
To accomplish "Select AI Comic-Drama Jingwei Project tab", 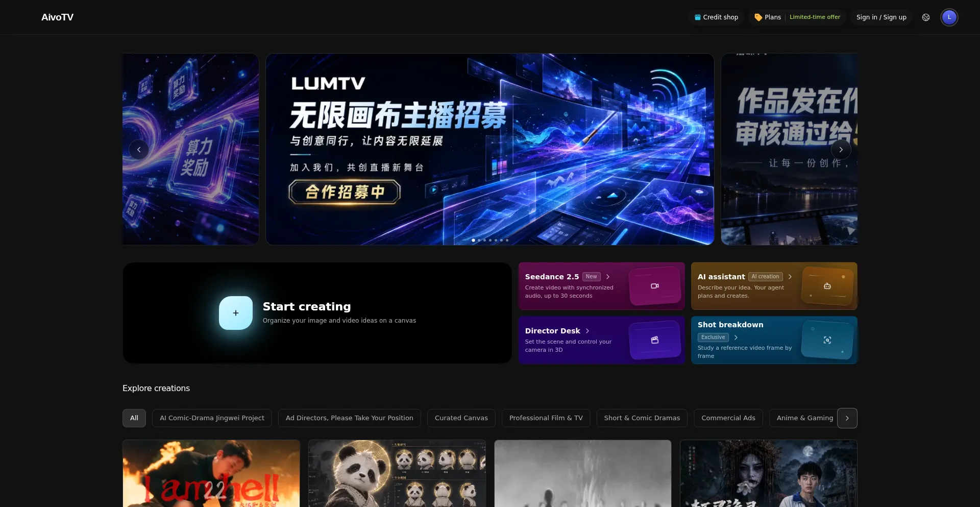I will click(x=212, y=418).
